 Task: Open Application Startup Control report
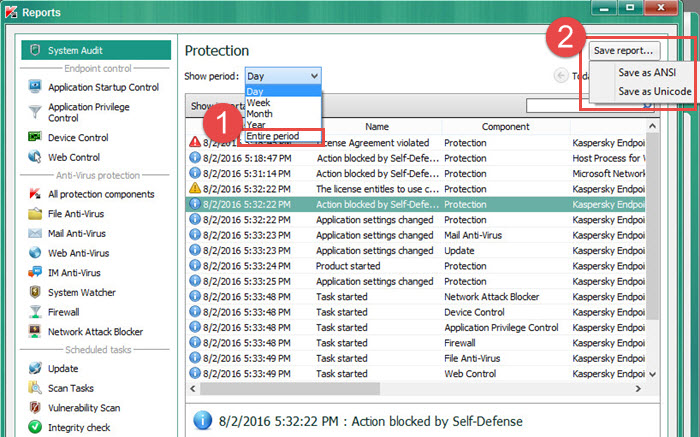103,87
